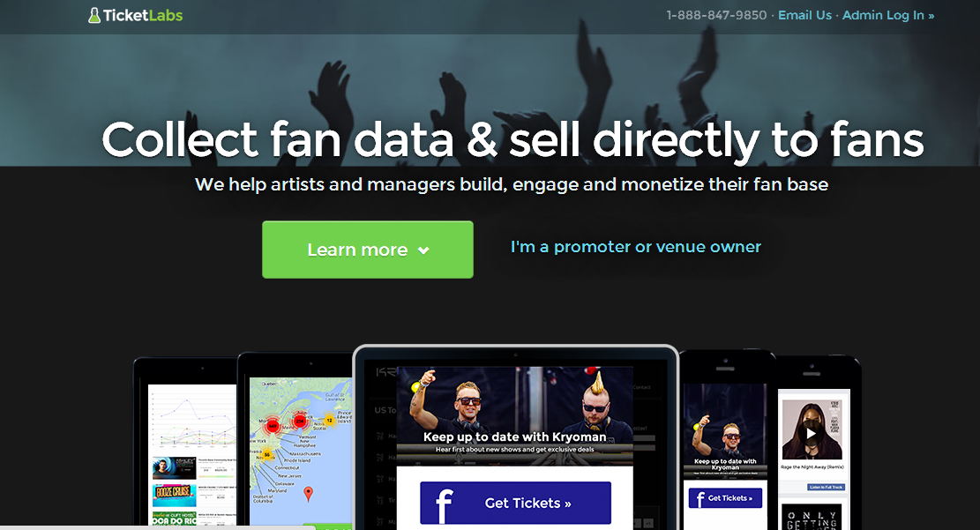The height and width of the screenshot is (530, 980).
Task: Click the 1-888-847-9850 phone number
Action: [716, 15]
